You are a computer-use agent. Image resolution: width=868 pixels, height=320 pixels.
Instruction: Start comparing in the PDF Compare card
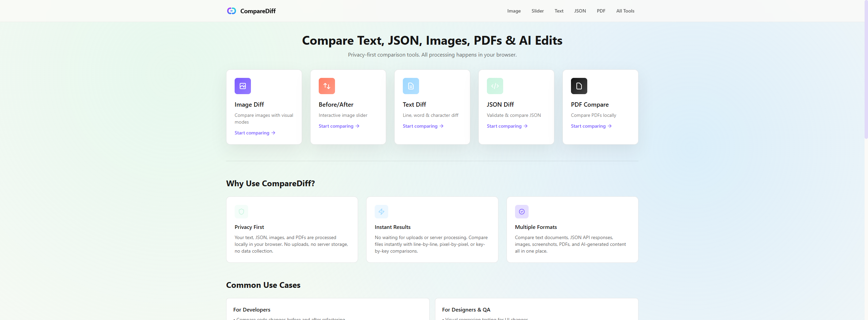(x=591, y=126)
